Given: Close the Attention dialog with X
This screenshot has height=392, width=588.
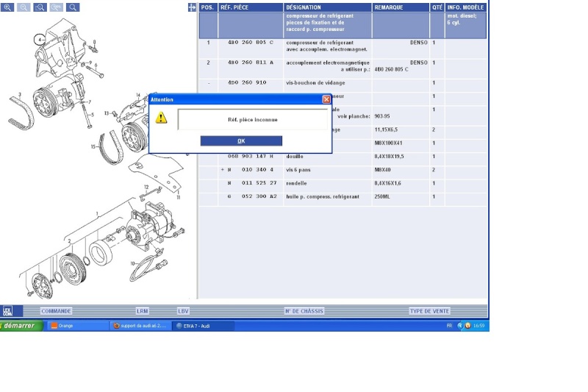Looking at the screenshot, I should 326,99.
